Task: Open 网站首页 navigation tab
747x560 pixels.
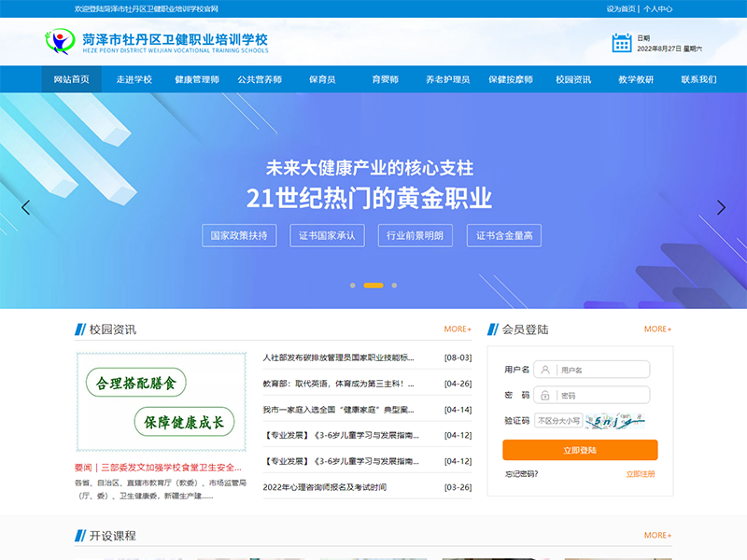Action: pyautogui.click(x=72, y=79)
